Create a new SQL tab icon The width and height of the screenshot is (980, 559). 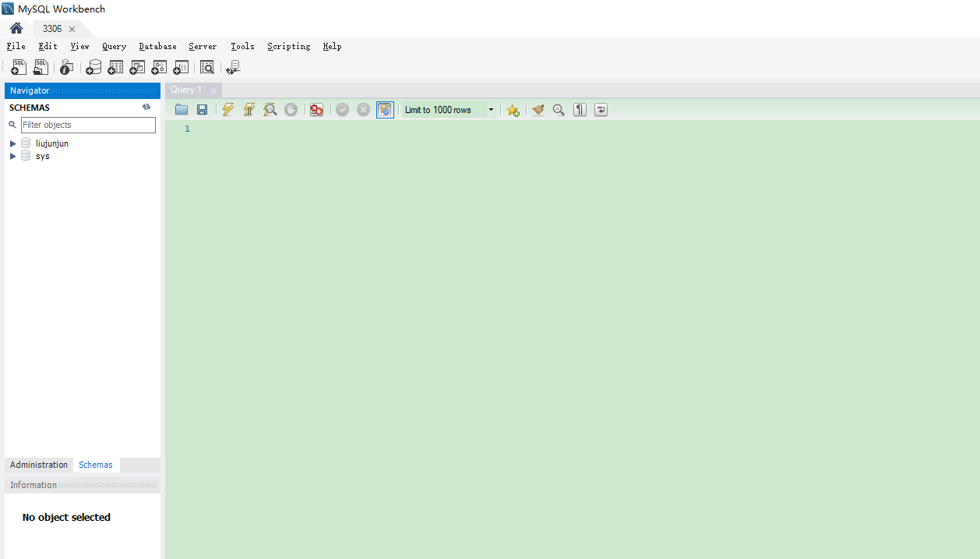point(19,68)
